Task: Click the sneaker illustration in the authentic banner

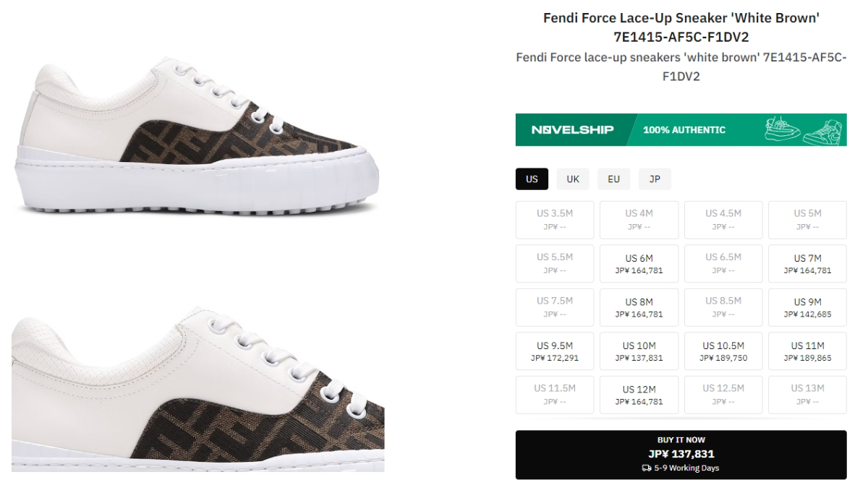Action: pos(804,130)
